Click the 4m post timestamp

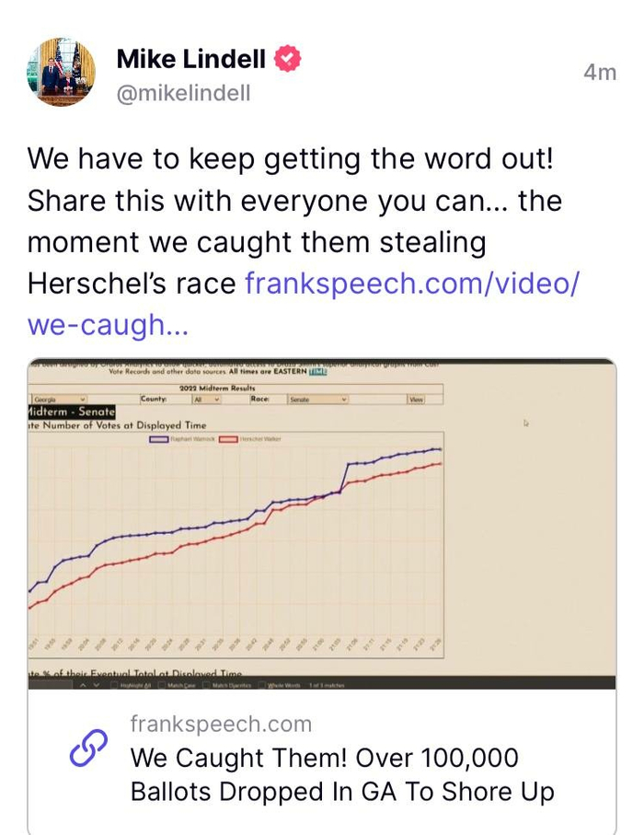pos(600,72)
